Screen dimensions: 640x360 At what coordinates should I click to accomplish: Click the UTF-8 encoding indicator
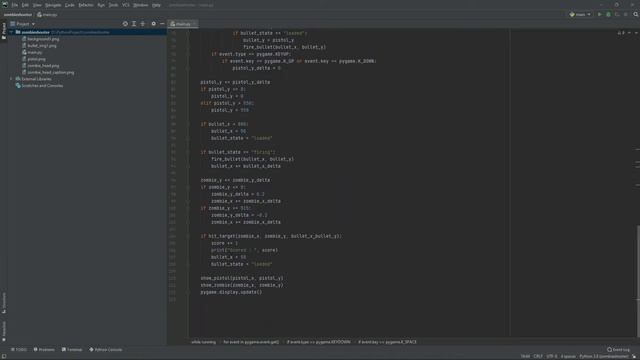pyautogui.click(x=551, y=357)
